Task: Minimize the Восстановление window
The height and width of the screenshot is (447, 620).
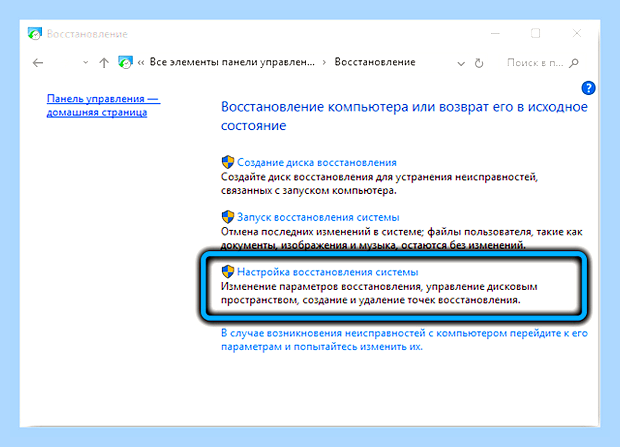Action: pos(495,34)
